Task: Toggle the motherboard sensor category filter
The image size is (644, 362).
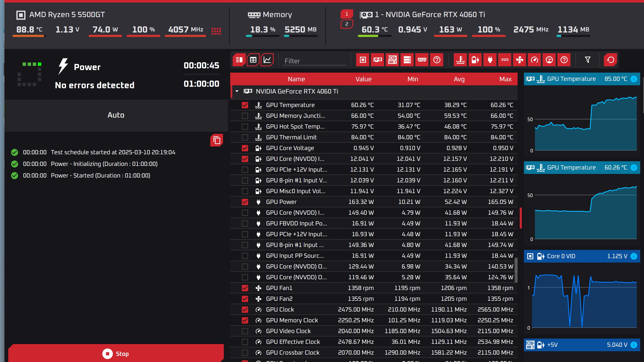Action: [392, 60]
